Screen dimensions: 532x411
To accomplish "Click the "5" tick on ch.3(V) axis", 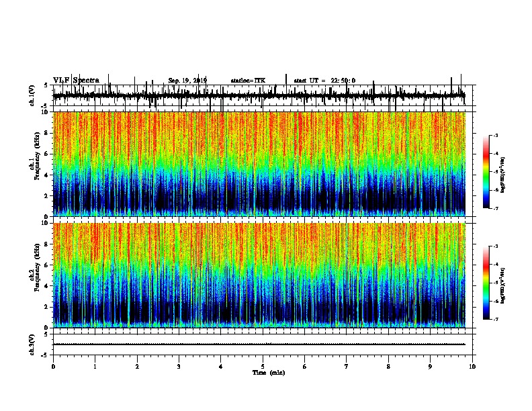I will tap(47, 334).
